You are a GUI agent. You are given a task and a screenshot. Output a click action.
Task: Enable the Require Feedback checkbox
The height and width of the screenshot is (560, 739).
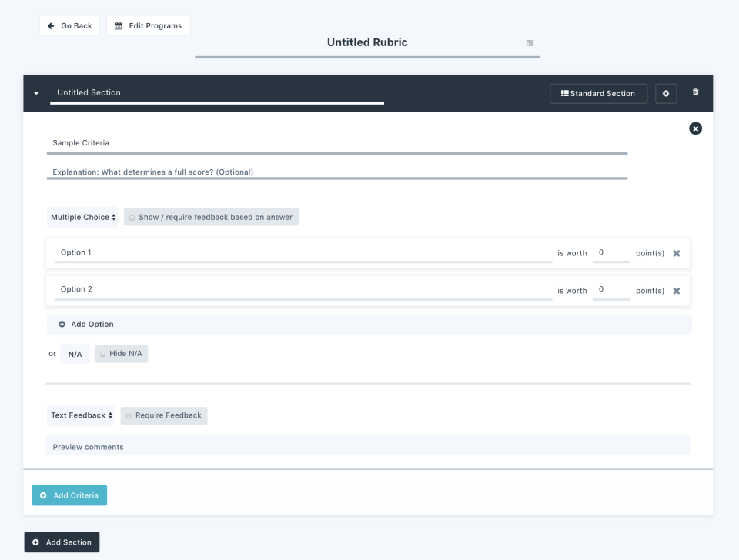(x=128, y=415)
